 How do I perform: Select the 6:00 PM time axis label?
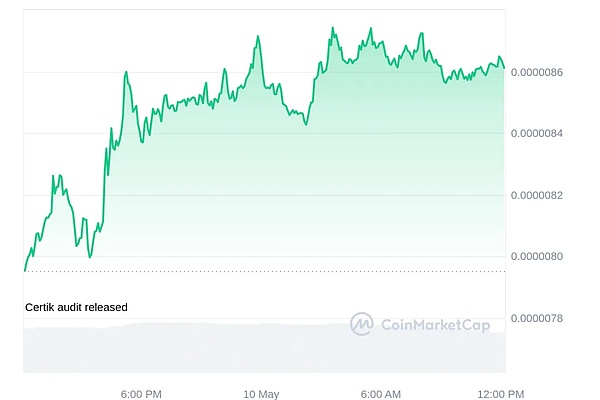click(x=138, y=393)
